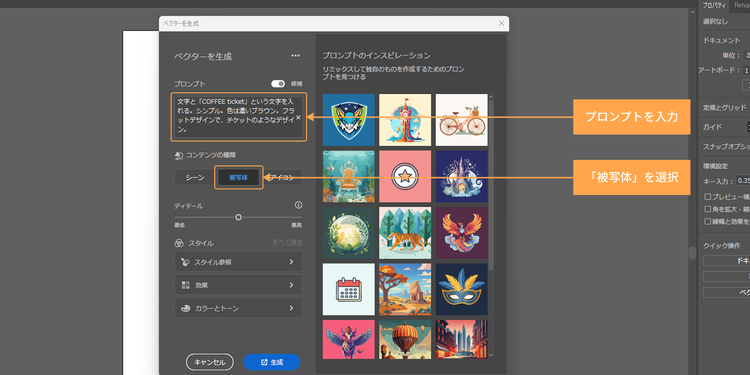Image resolution: width=750 pixels, height=375 pixels.
Task: Toggle the 角を拡大・縮小 checkbox
Action: pos(708,209)
